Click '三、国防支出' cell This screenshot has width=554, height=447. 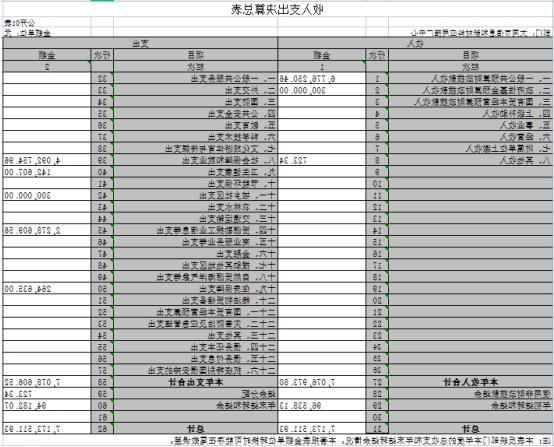pyautogui.click(x=196, y=102)
